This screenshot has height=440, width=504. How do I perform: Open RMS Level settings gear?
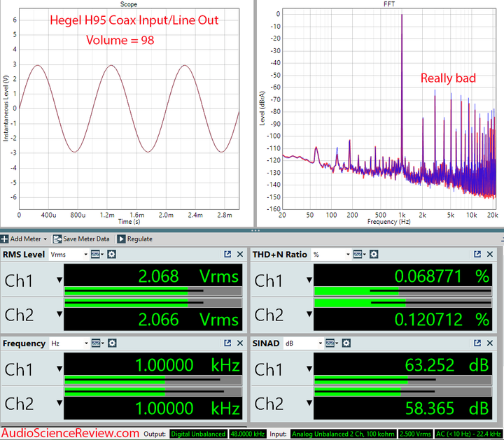111,255
